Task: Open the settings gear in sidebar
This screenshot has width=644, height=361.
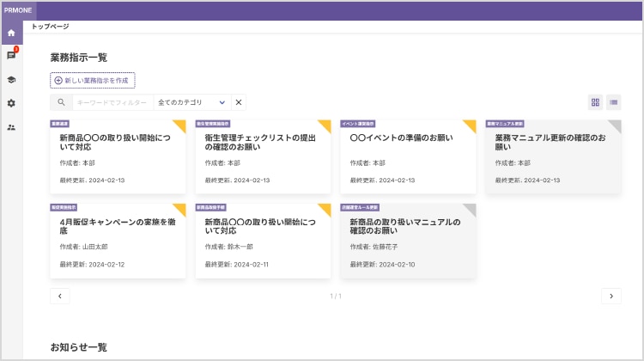Action: point(11,103)
